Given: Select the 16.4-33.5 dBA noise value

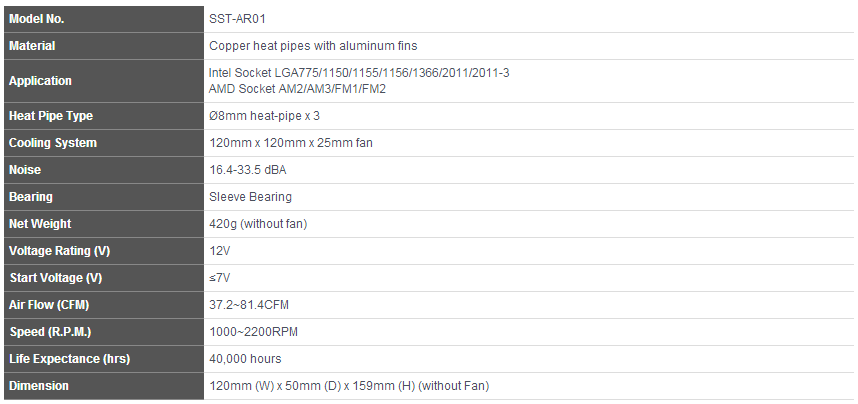Looking at the screenshot, I should (248, 170).
